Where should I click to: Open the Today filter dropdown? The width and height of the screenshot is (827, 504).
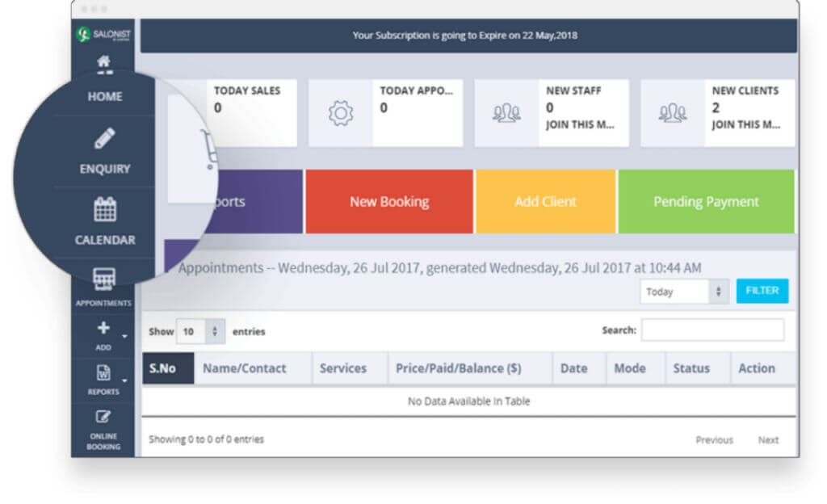(685, 292)
